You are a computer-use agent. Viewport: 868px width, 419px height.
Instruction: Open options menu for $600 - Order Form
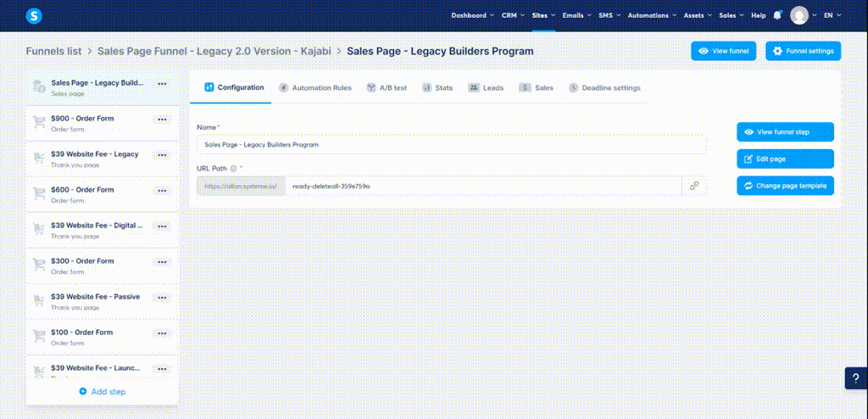tap(162, 191)
